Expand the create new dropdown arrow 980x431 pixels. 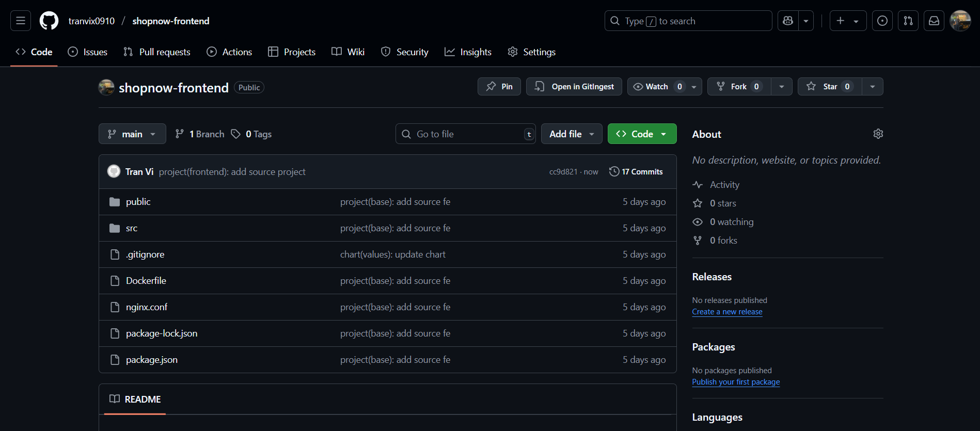point(857,21)
